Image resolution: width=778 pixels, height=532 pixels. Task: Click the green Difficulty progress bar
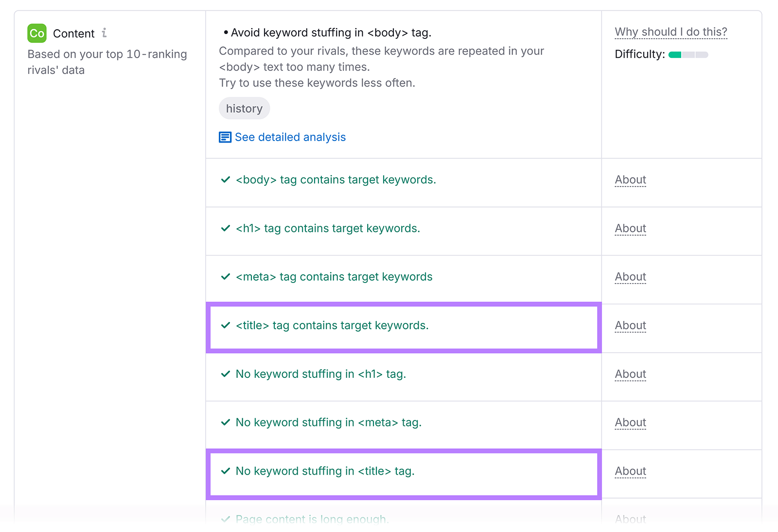[x=675, y=54]
